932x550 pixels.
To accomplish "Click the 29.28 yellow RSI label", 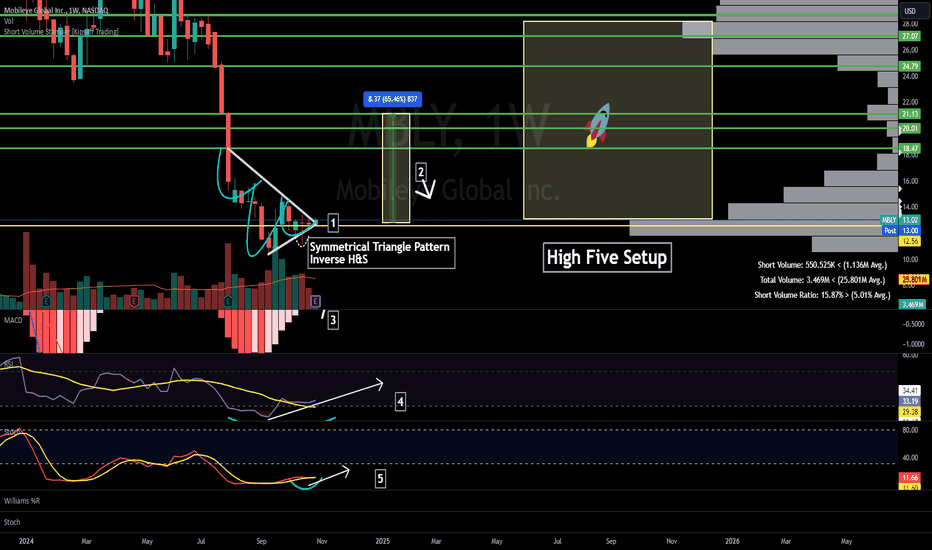I will click(x=910, y=412).
